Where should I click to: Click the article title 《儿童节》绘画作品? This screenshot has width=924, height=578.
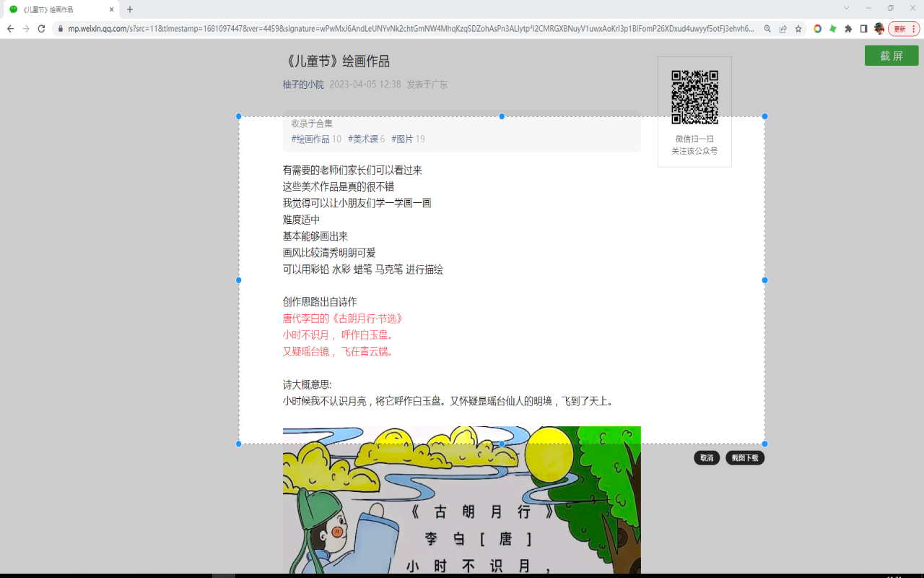point(336,61)
